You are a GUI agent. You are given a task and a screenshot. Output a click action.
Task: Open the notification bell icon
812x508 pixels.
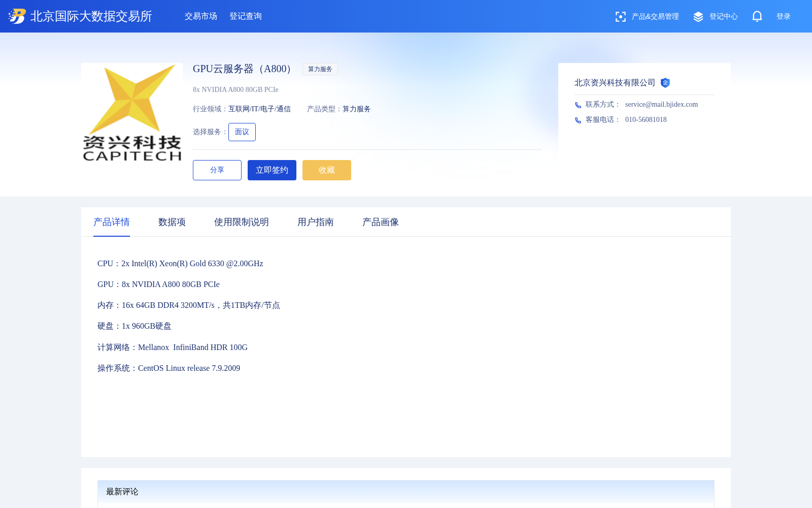[757, 16]
